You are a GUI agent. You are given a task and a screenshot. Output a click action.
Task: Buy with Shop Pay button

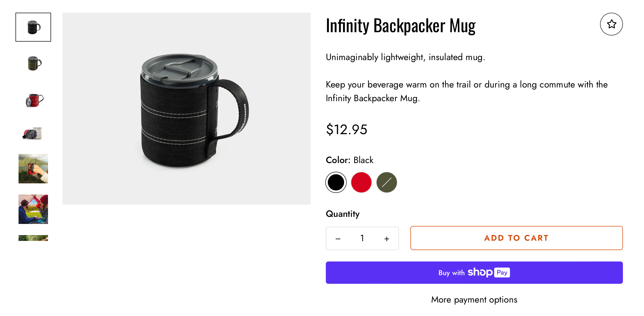(x=474, y=273)
